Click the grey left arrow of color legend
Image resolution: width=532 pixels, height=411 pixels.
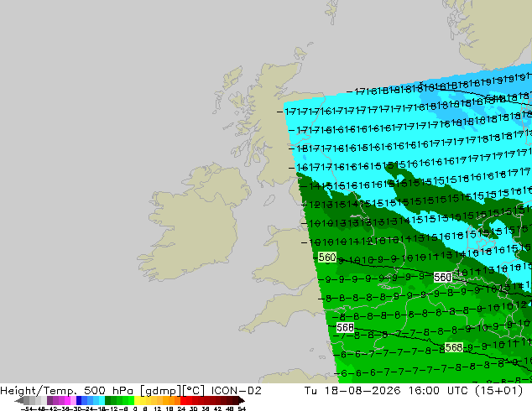(x=18, y=401)
